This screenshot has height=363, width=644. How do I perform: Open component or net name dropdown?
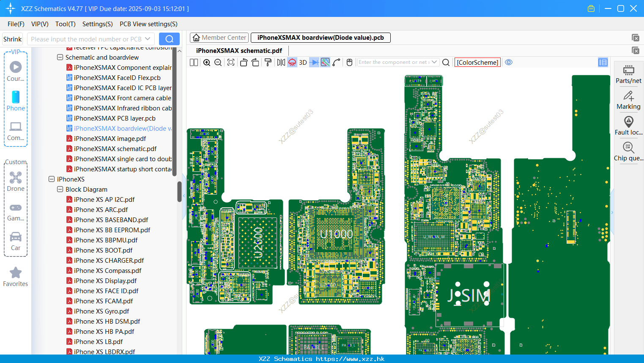[x=434, y=62]
